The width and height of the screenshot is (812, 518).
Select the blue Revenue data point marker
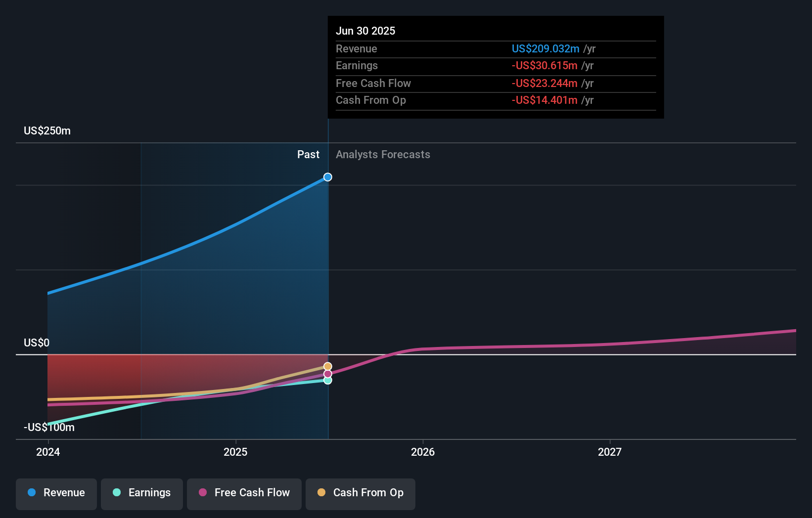point(327,176)
